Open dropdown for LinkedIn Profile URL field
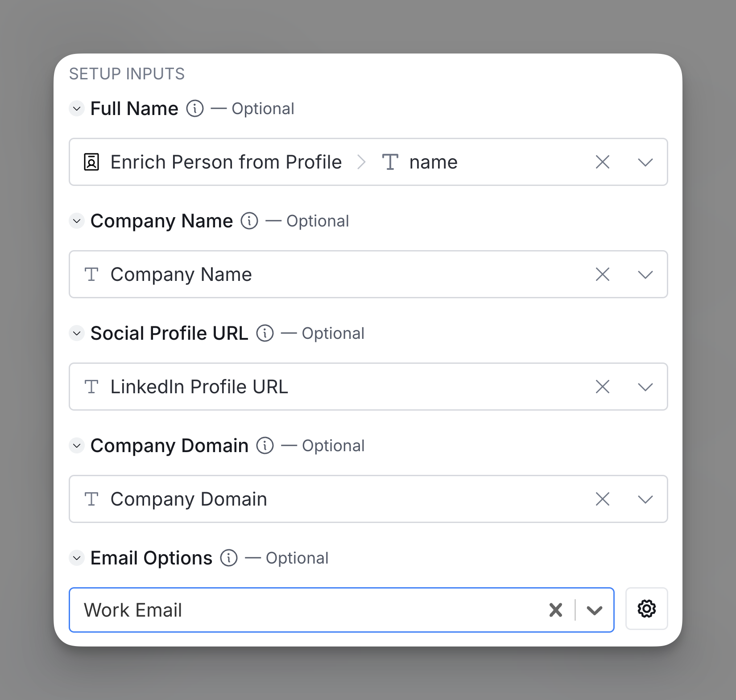 click(645, 387)
